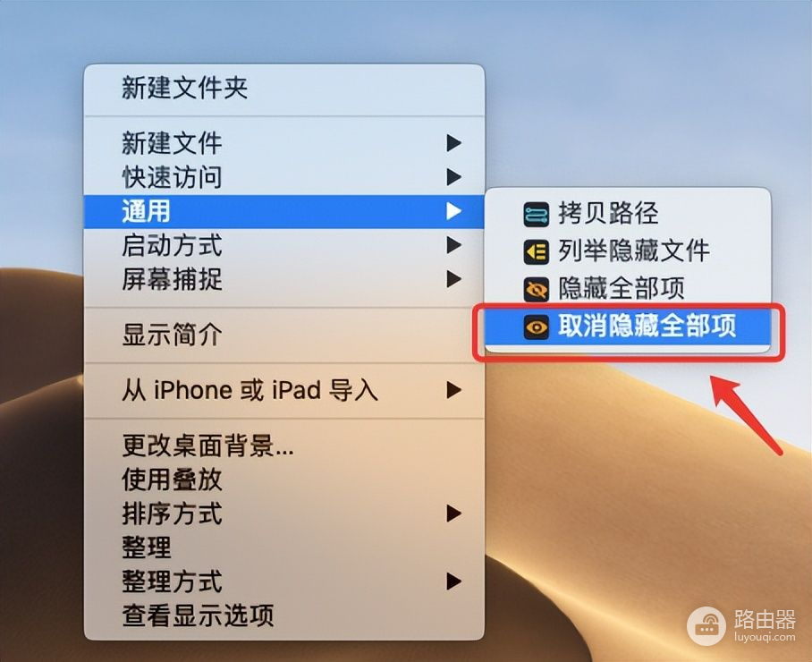Image resolution: width=812 pixels, height=662 pixels.
Task: Expand the 屏幕捕捉 submenu arrow
Action: [x=453, y=279]
